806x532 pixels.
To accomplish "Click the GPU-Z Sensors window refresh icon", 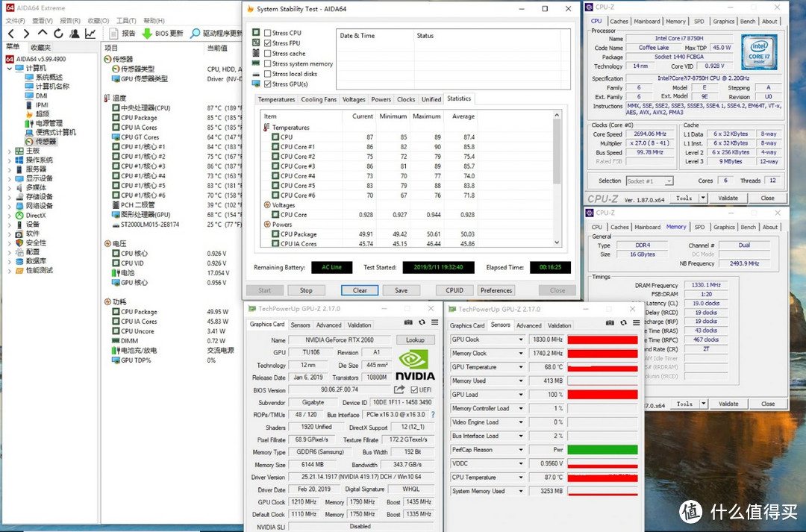I will click(x=623, y=323).
